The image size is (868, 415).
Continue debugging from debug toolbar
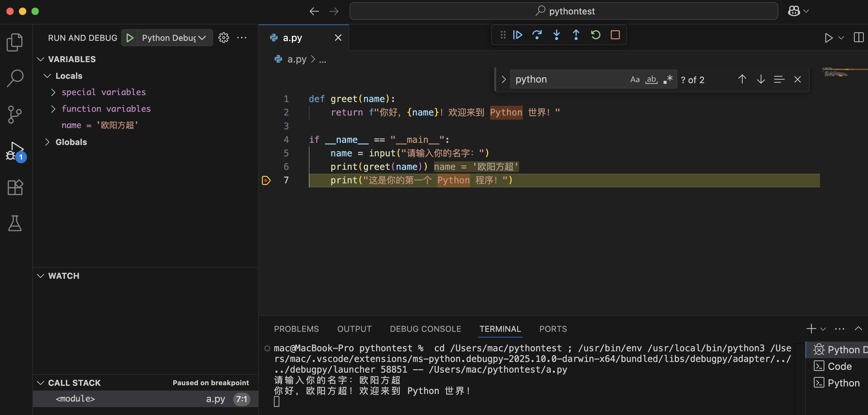coord(517,35)
